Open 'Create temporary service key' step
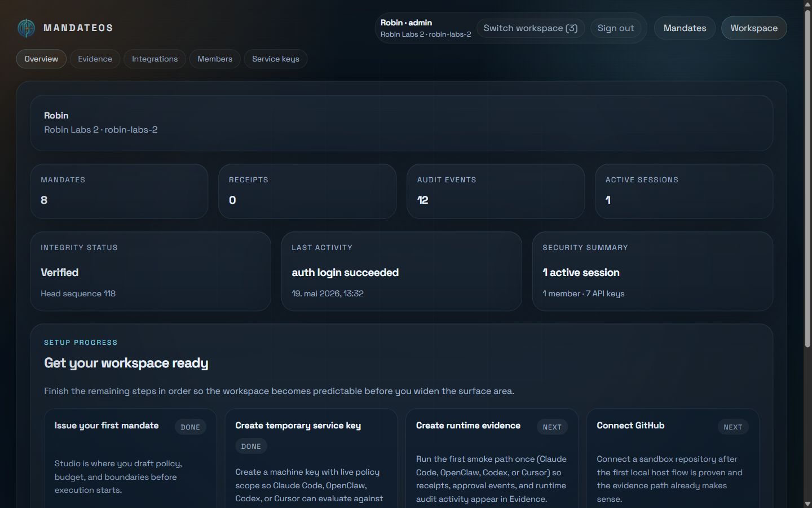The height and width of the screenshot is (508, 812). pyautogui.click(x=311, y=458)
